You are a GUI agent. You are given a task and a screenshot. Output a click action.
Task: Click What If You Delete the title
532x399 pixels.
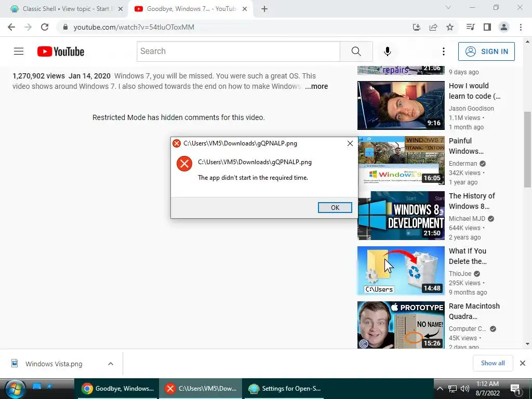coord(468,256)
